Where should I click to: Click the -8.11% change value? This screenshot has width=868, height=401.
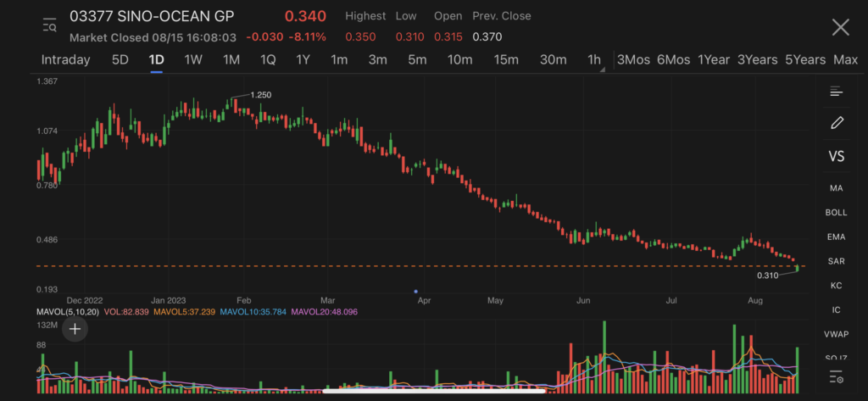tap(307, 37)
